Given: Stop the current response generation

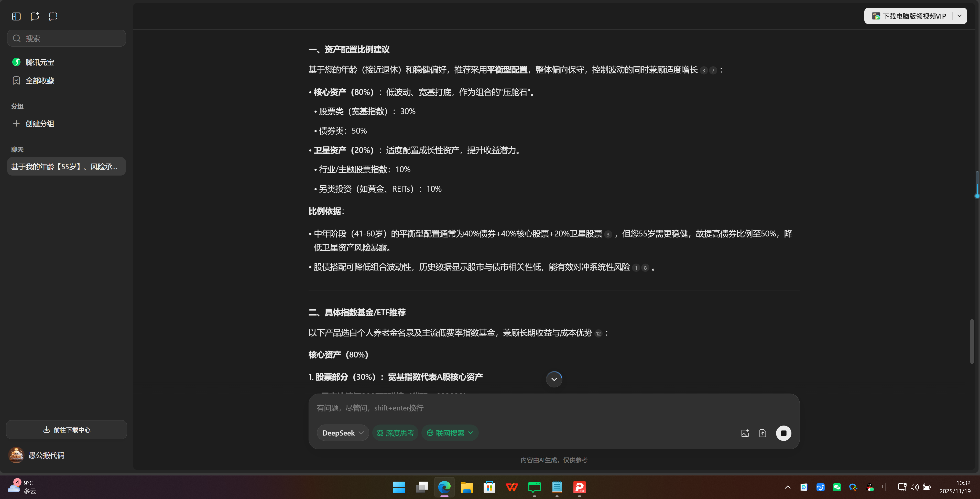Looking at the screenshot, I should click(783, 433).
